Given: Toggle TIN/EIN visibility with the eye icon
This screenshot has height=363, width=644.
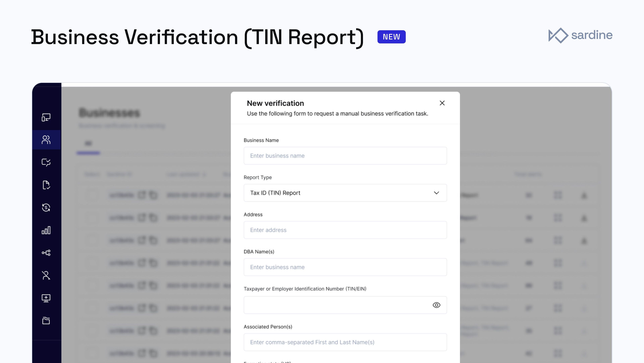Looking at the screenshot, I should coord(436,305).
